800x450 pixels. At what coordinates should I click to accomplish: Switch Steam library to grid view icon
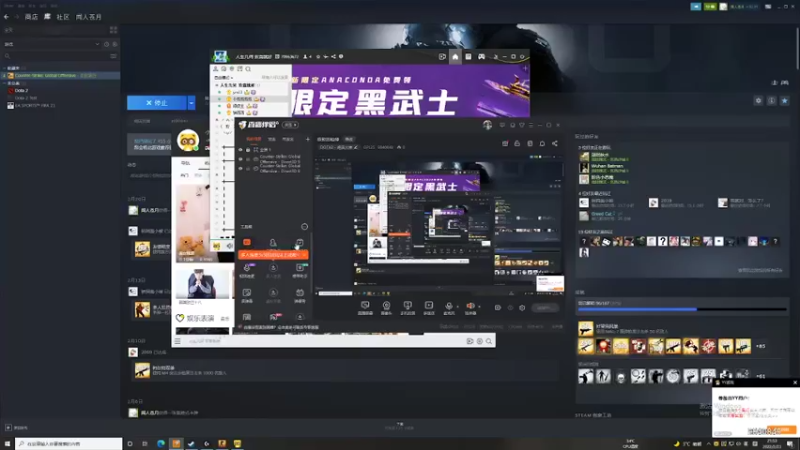click(113, 30)
